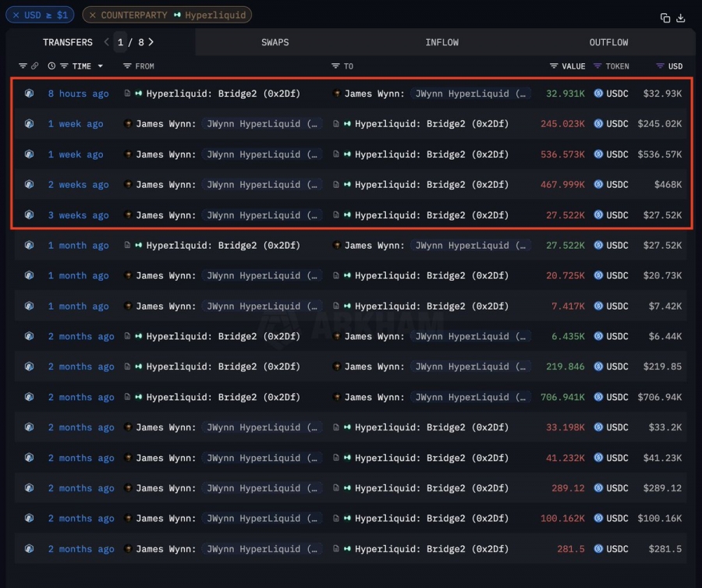702x588 pixels.
Task: Open the OUTFLOW tab
Action: 608,42
